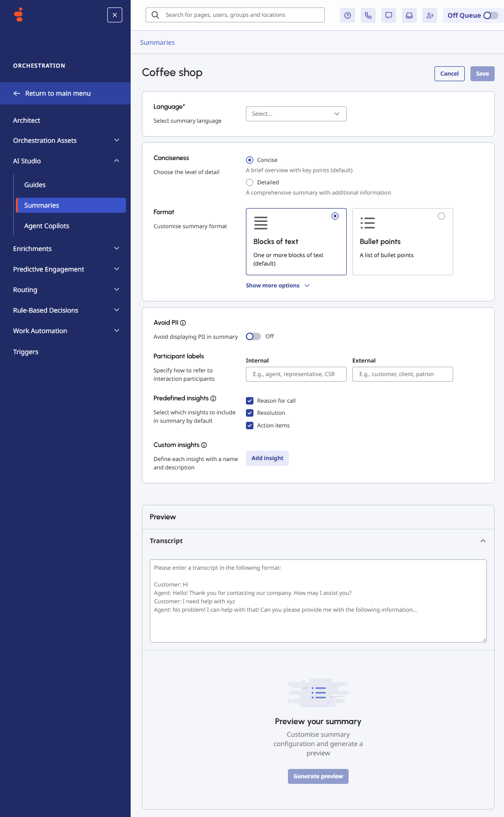
Task: Click the Add insight button
Action: click(x=267, y=458)
